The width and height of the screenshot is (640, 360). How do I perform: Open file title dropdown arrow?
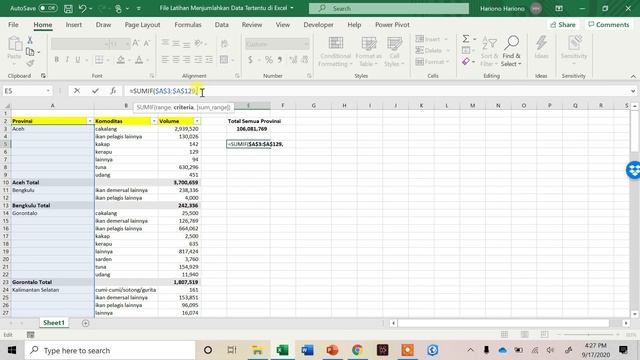pyautogui.click(x=292, y=8)
